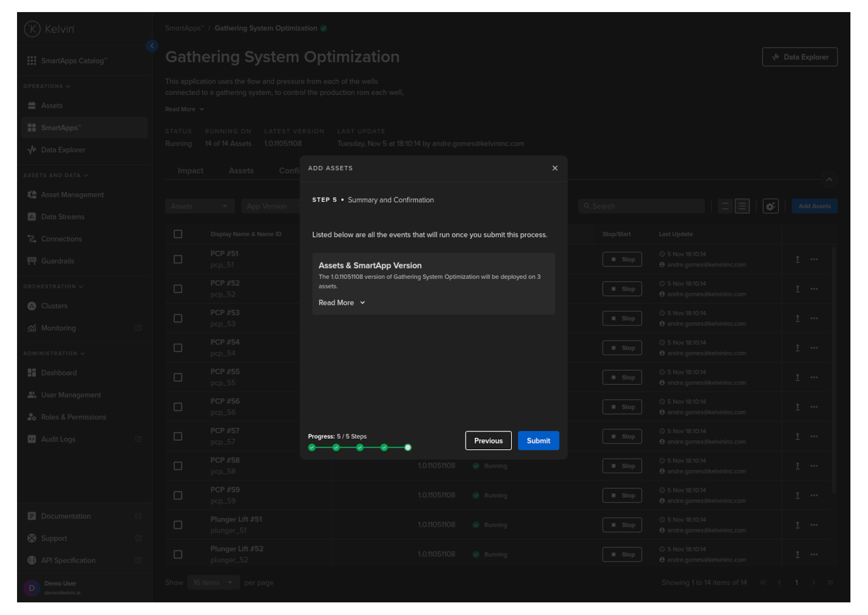Collapse the sidebar with the arrow button
868x615 pixels.
click(x=152, y=46)
